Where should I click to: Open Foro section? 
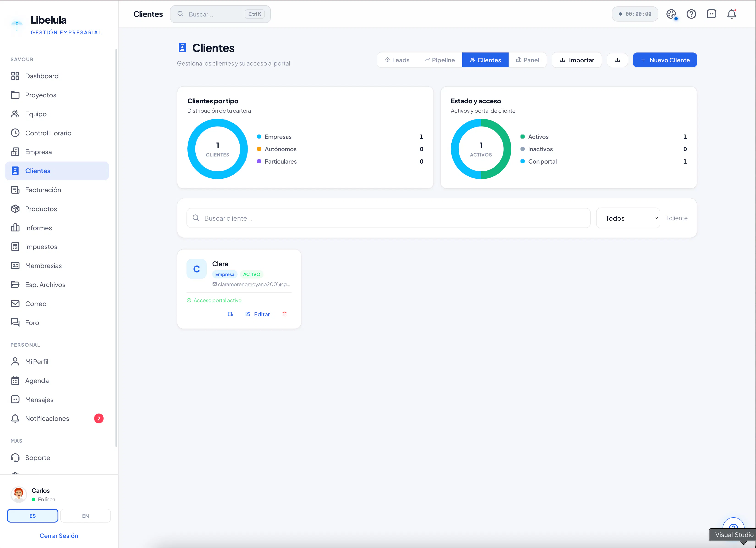[x=57, y=323]
